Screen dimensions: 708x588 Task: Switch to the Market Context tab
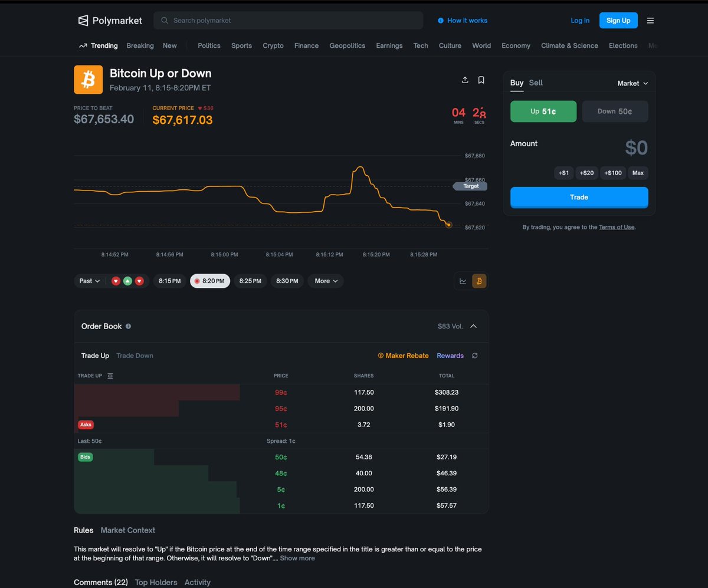128,530
